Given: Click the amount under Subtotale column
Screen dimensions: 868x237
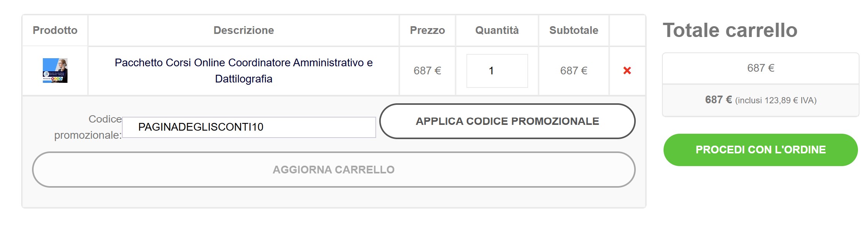Looking at the screenshot, I should 574,71.
